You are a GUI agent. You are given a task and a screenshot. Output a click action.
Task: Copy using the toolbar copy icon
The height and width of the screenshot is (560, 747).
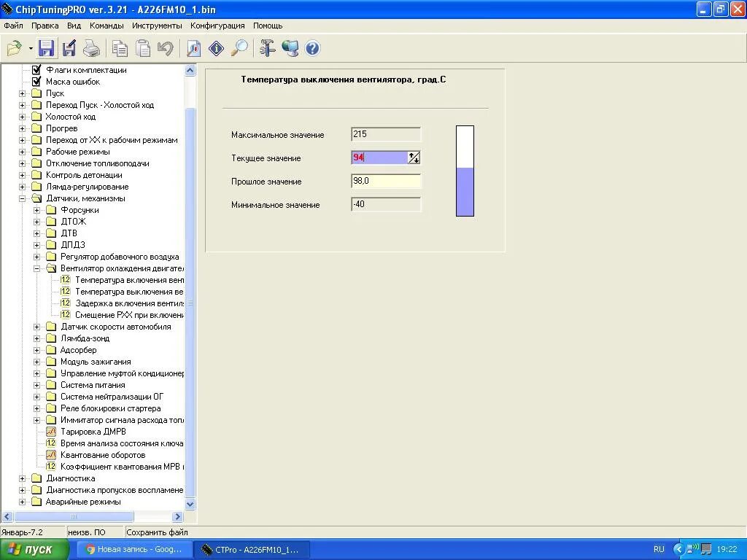120,48
